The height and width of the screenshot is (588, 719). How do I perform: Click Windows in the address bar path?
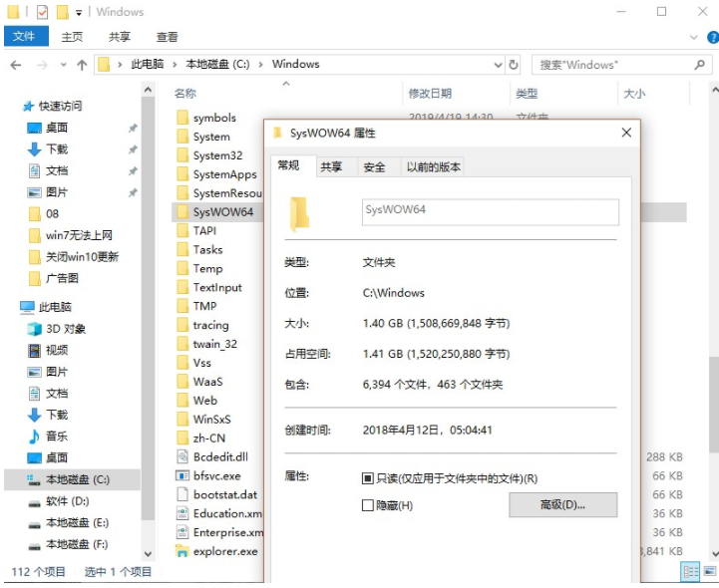pos(296,64)
